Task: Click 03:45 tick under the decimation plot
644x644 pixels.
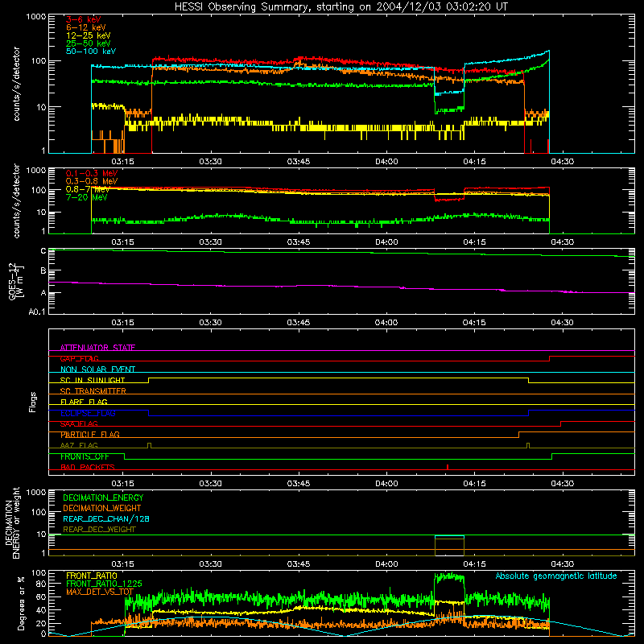Action: 298,564
